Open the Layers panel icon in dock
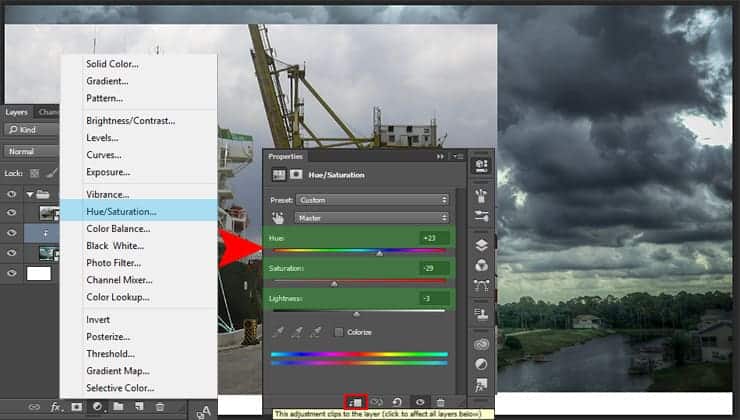Screen dimensions: 740x420 [x=481, y=245]
